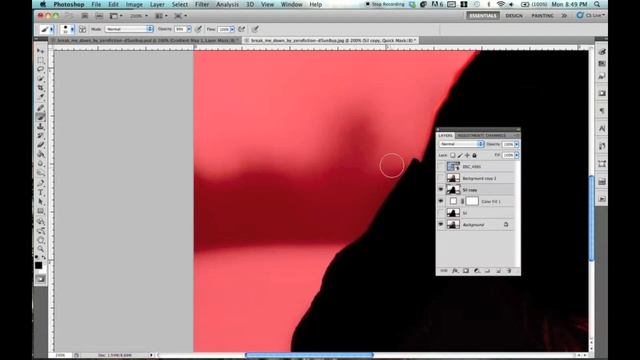The width and height of the screenshot is (640, 360).
Task: Select the Gradient tool
Action: tap(40, 154)
